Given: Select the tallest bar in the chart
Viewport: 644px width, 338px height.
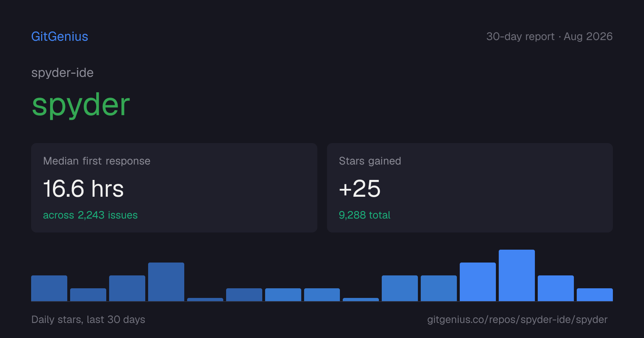Looking at the screenshot, I should [x=517, y=275].
